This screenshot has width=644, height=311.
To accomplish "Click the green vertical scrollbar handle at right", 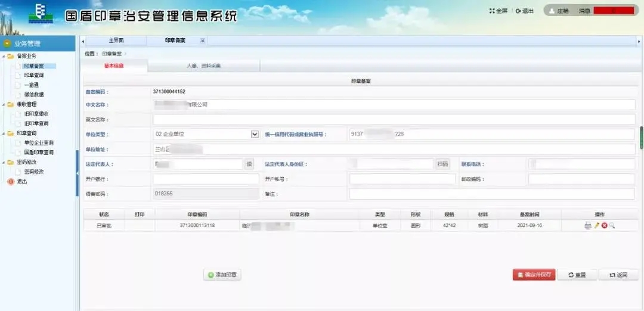I will click(x=642, y=137).
